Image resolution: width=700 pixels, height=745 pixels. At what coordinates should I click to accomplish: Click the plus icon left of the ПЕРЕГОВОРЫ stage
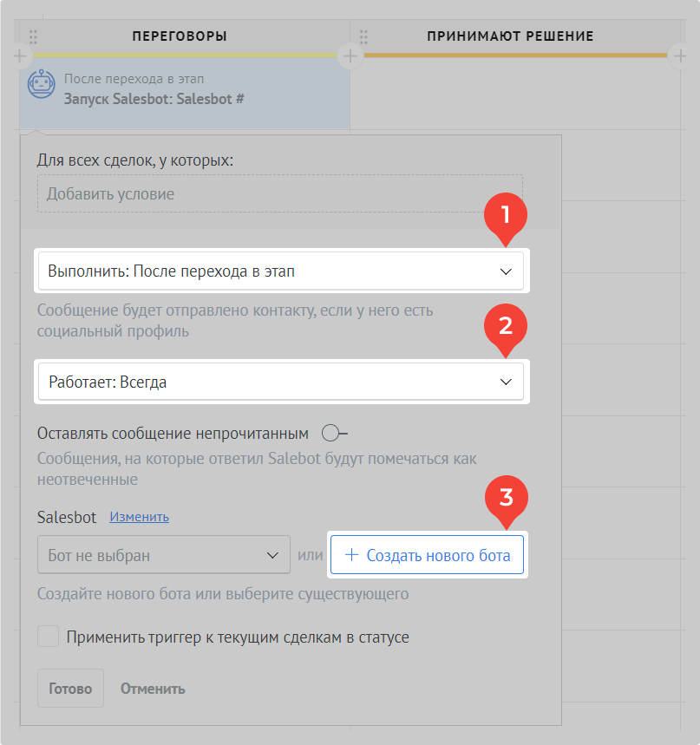(18, 56)
